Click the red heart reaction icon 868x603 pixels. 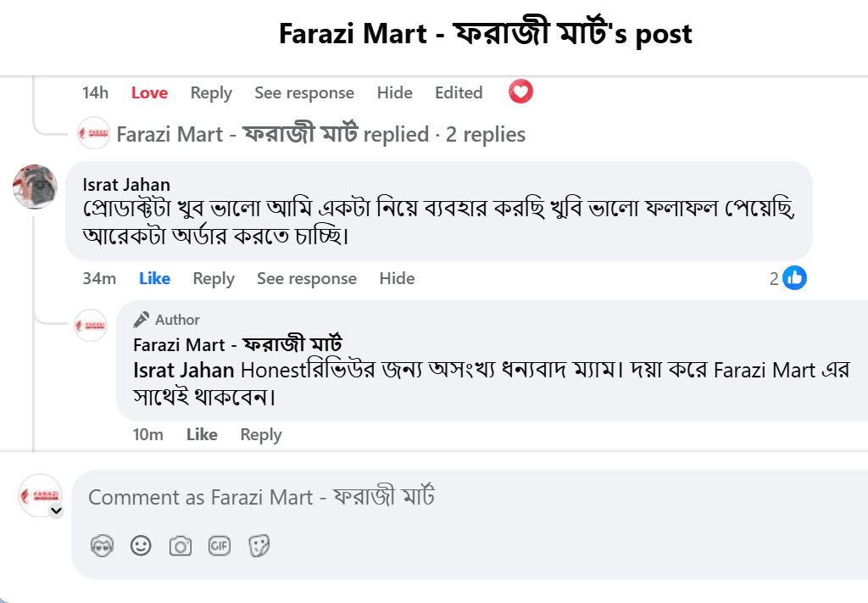[x=521, y=92]
